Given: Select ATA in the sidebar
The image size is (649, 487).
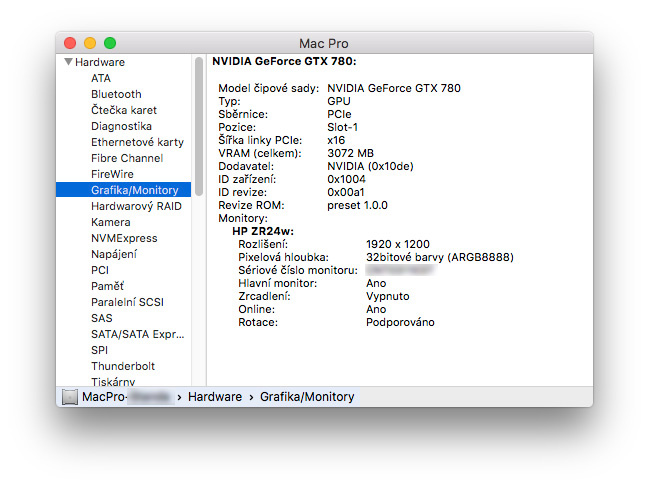Looking at the screenshot, I should click(101, 78).
